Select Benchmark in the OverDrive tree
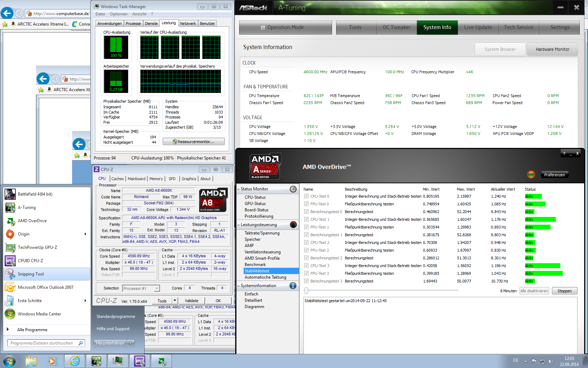This screenshot has height=368, width=588. [x=255, y=265]
